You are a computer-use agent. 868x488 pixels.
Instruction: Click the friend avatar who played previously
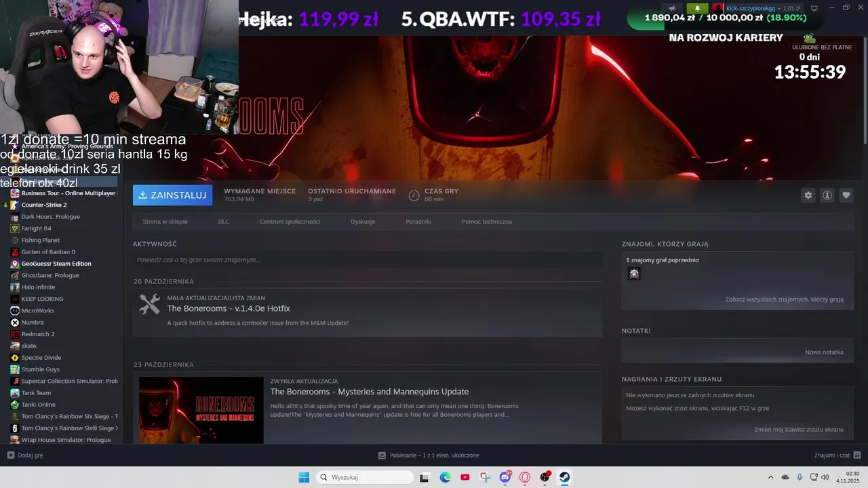(634, 273)
